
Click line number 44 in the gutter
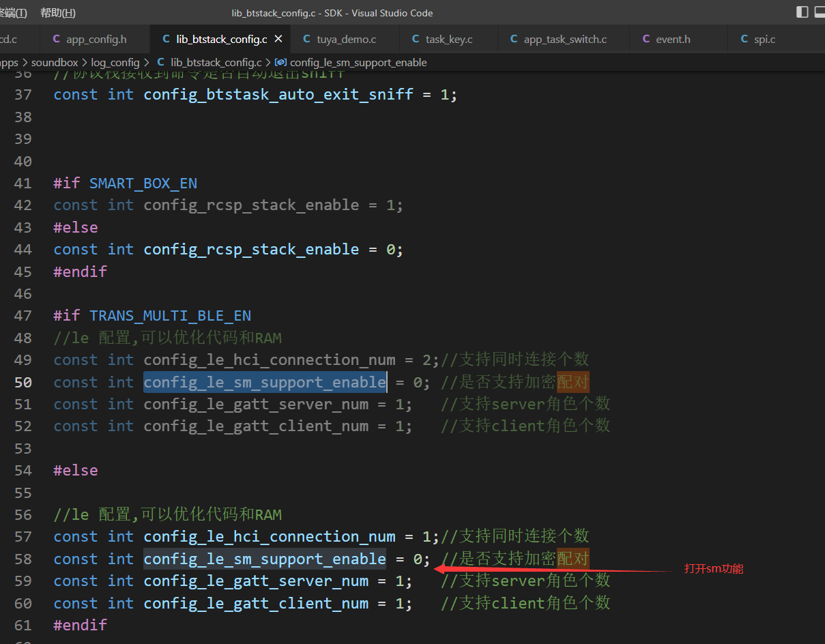[23, 249]
